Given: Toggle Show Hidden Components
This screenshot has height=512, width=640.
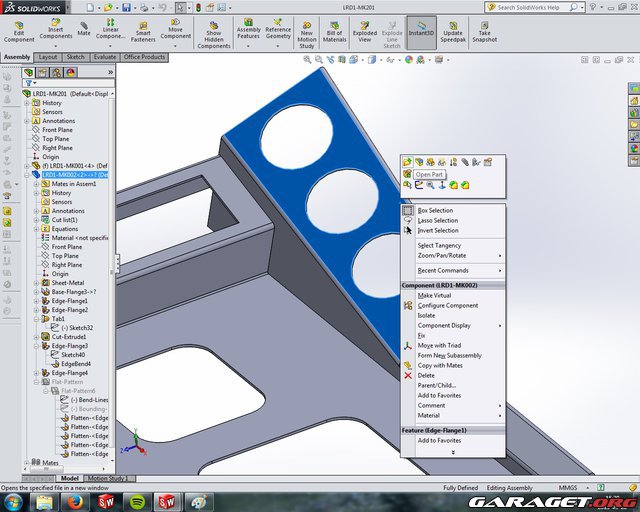Looking at the screenshot, I should [x=213, y=32].
